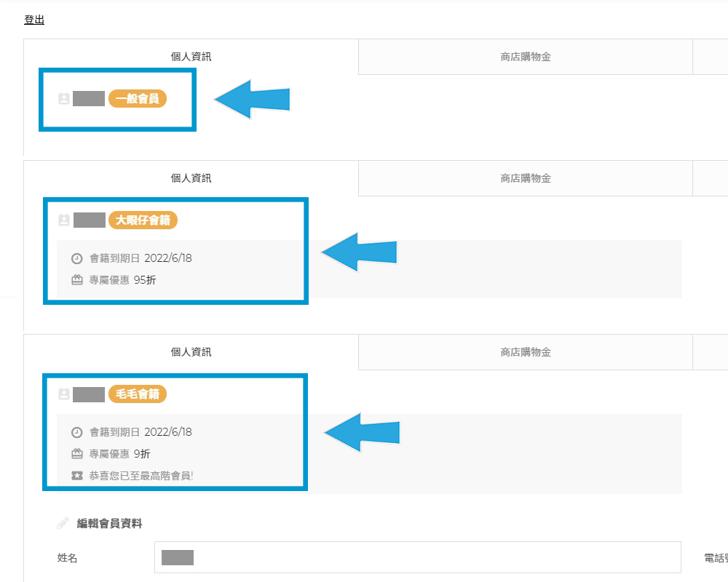The height and width of the screenshot is (582, 728).
Task: Open 商店購物金 tab above the 毛毛會籍 panel
Action: pos(525,352)
